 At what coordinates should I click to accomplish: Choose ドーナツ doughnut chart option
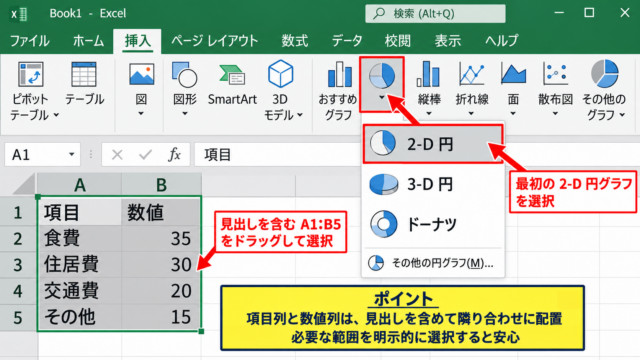(433, 224)
